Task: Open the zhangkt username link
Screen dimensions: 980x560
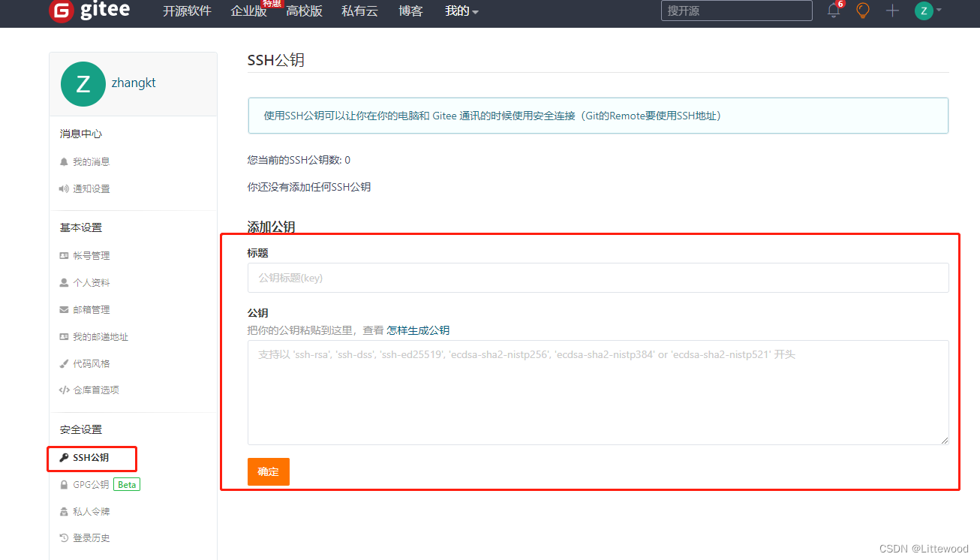Action: click(x=134, y=83)
